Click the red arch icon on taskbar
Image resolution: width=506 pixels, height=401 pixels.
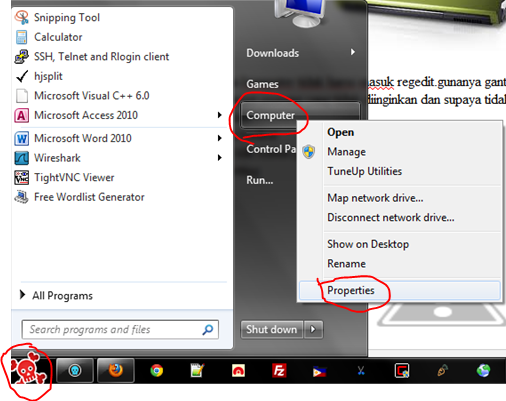point(238,370)
